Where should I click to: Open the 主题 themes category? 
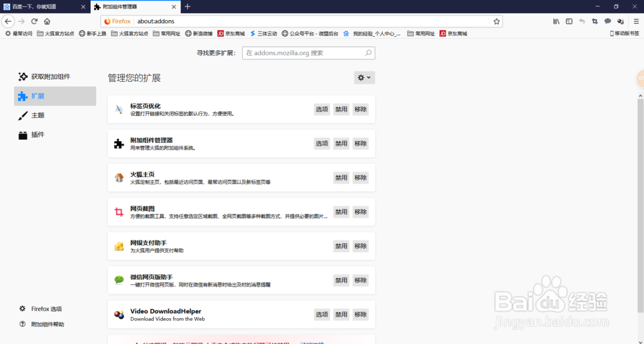[x=55, y=115]
